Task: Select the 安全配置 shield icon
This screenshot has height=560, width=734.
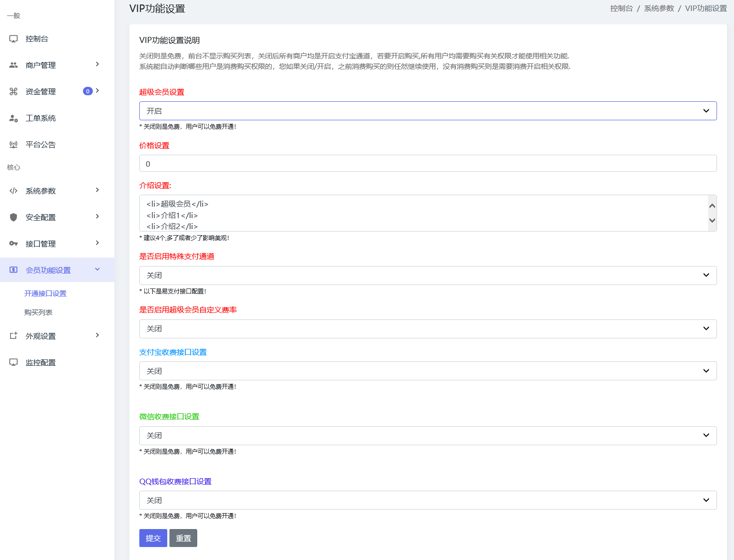Action: [x=13, y=217]
